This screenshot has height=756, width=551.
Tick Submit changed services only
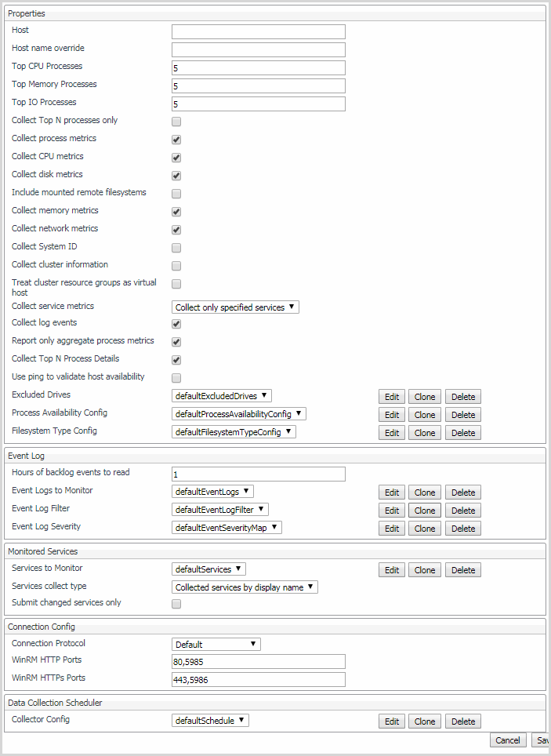[x=176, y=604]
